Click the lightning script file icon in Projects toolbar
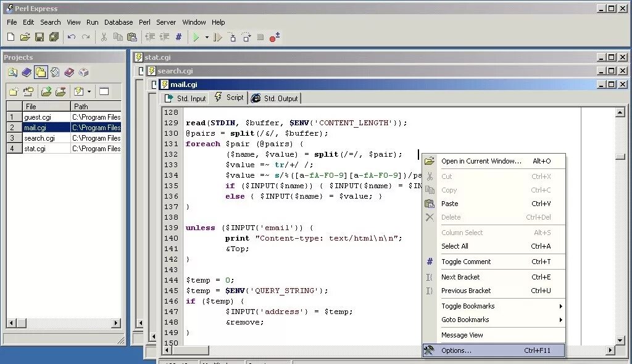 (x=79, y=91)
